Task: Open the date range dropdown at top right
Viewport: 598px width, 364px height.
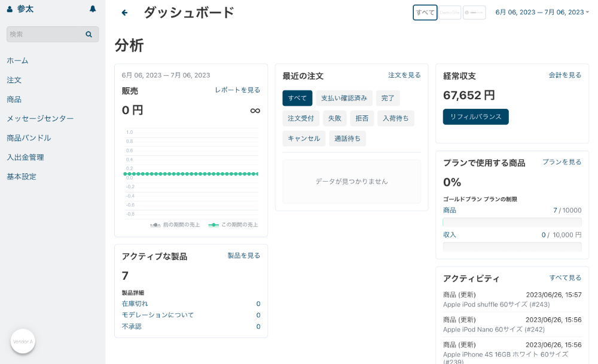Action: coord(542,12)
